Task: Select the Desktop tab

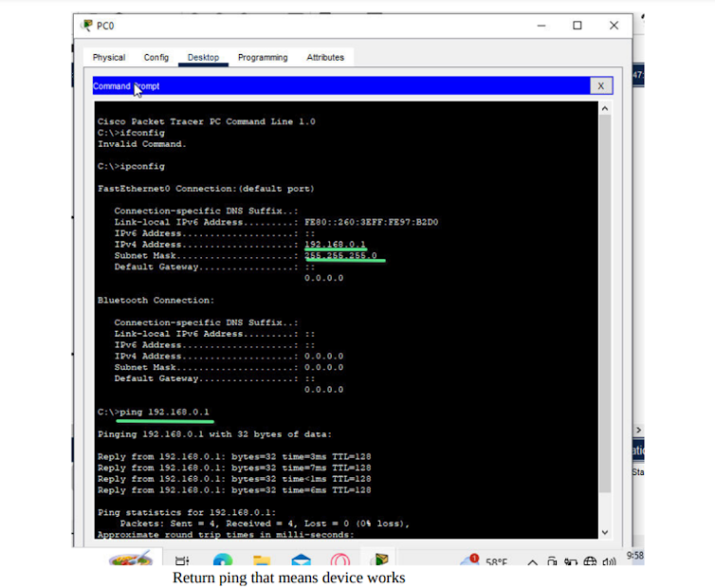Action: (203, 58)
